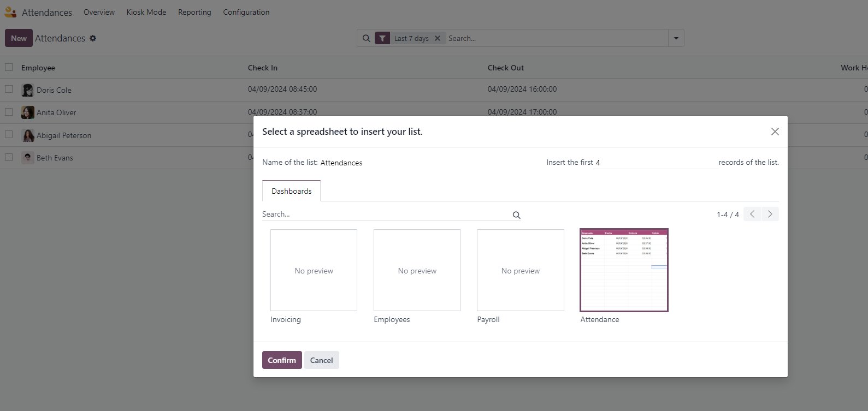Check the Beth Evans row checkbox
Screen dimensions: 868x411
[x=9, y=157]
